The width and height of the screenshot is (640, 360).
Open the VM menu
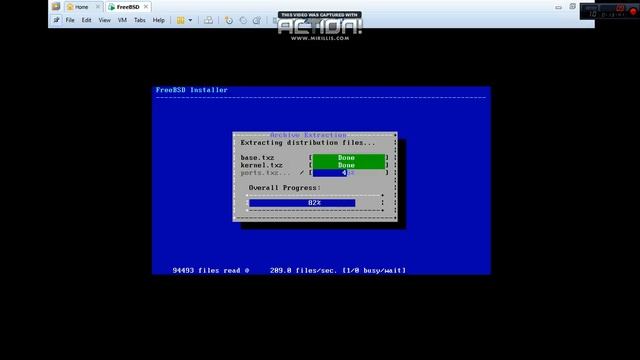[x=122, y=20]
